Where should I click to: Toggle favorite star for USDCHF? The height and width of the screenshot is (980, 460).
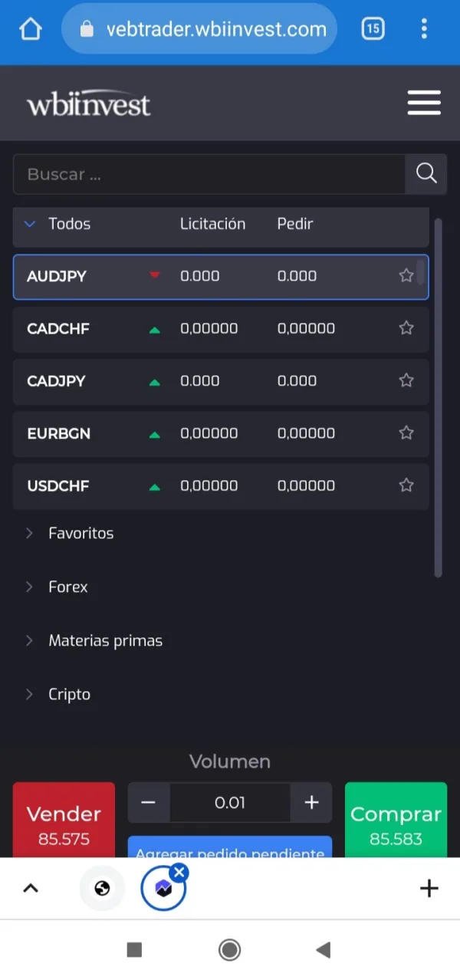406,485
